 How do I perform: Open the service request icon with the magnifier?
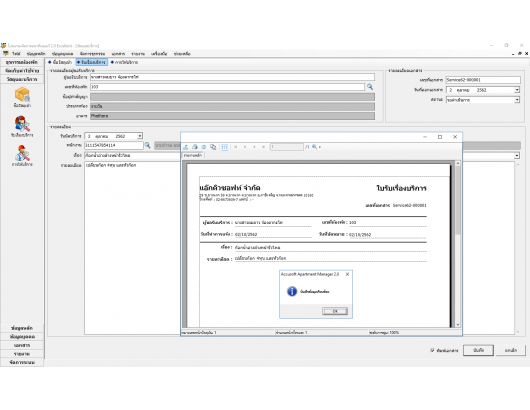[22, 123]
